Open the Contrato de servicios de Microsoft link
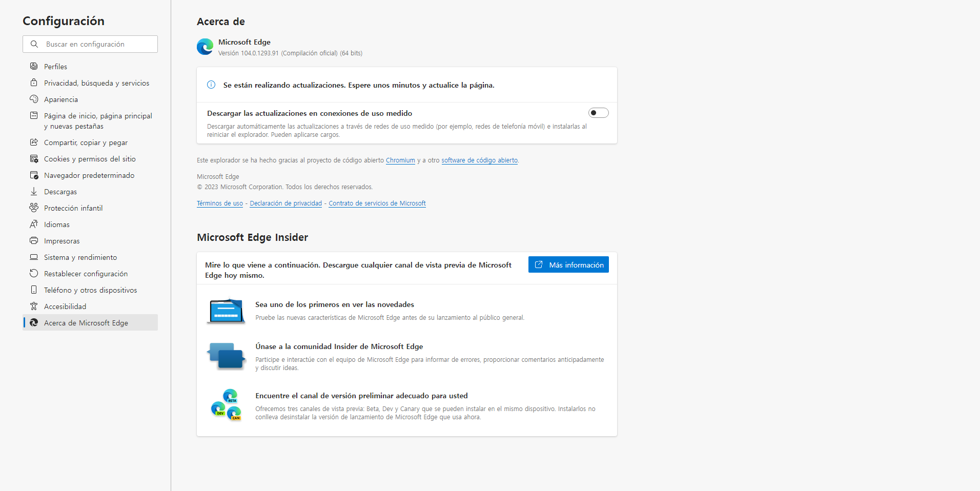Image resolution: width=980 pixels, height=491 pixels. [x=377, y=203]
